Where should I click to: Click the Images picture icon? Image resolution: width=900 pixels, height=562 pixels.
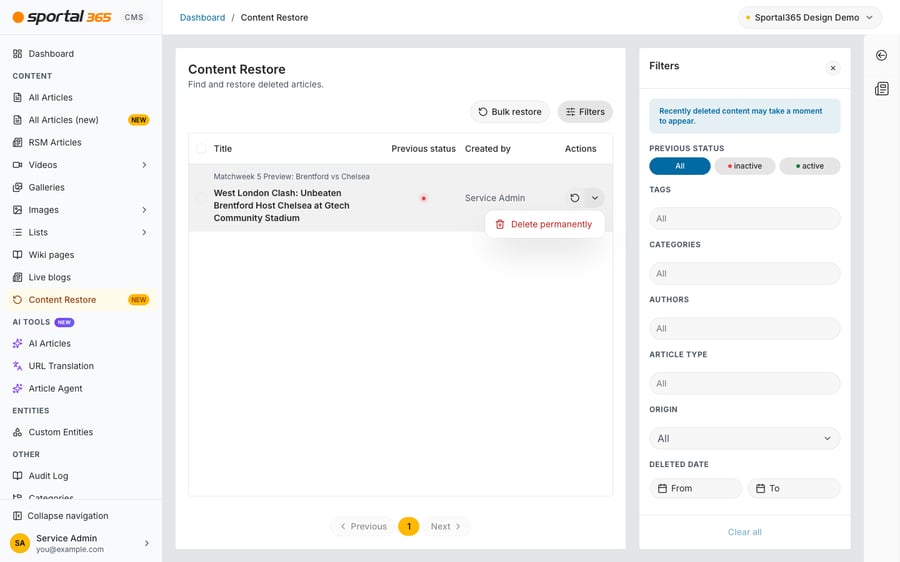[x=17, y=210]
